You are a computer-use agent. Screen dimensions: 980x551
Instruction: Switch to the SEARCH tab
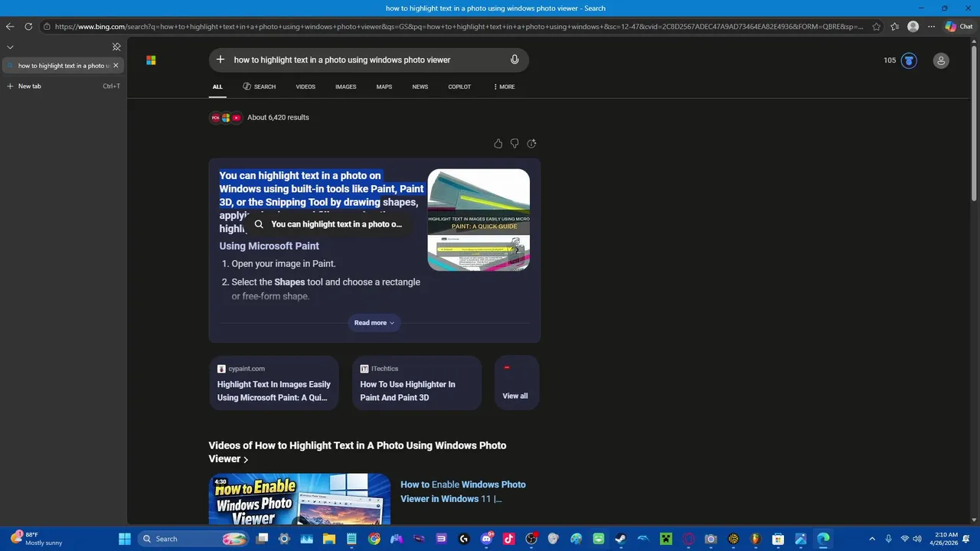pyautogui.click(x=260, y=86)
